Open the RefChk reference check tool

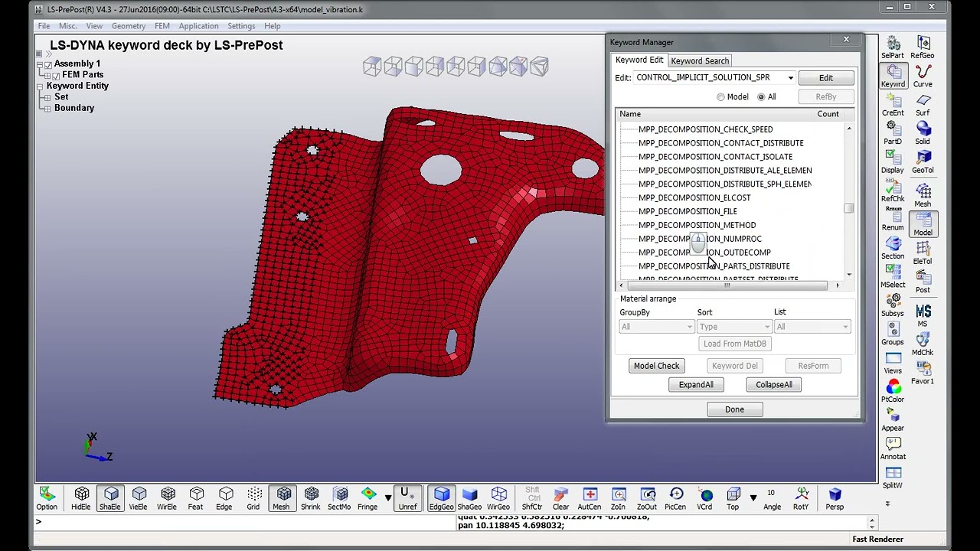click(893, 190)
